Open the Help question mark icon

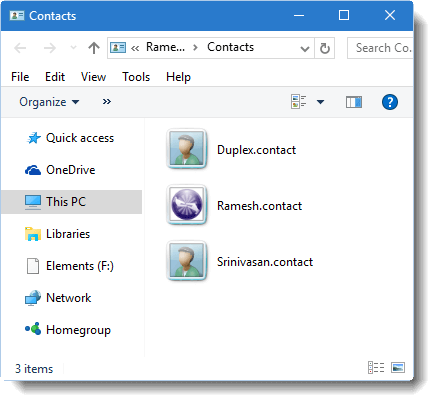click(x=389, y=102)
